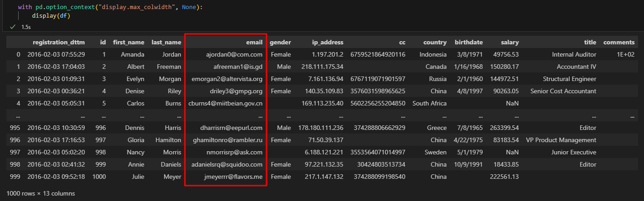644x201 pixels.
Task: Click country cell Greece
Action: [437, 128]
